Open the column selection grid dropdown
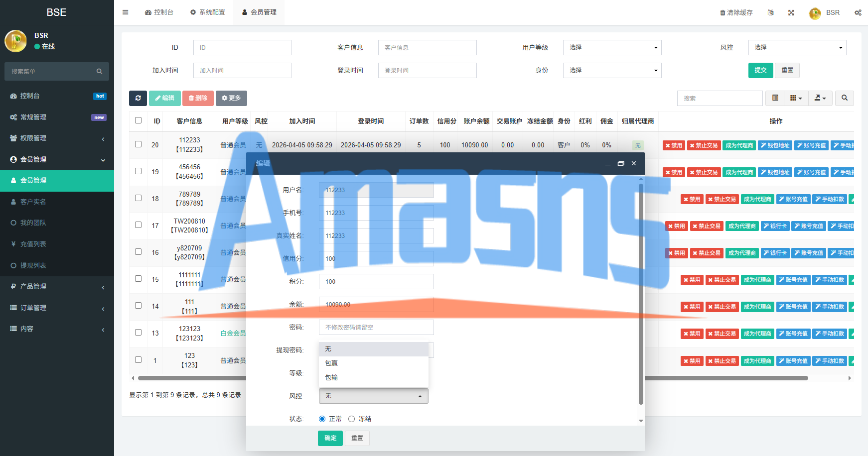Screen dimensions: 868x456 (x=796, y=98)
